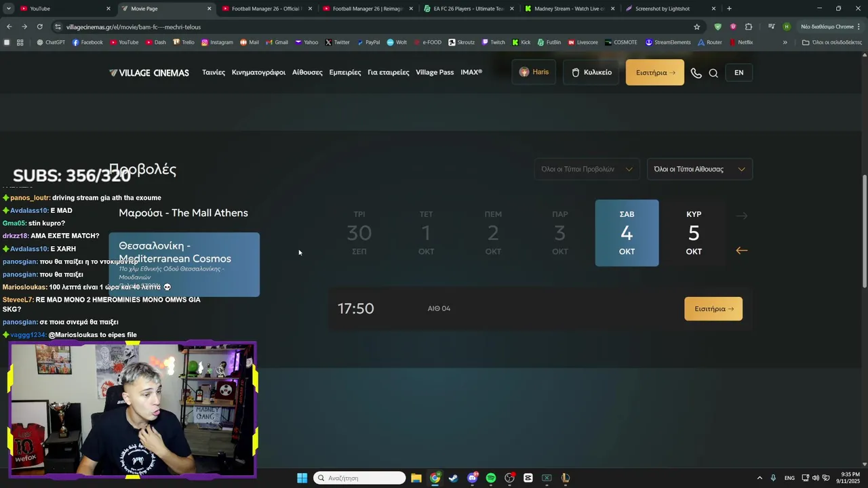
Task: Open the Twitch bookmark
Action: tap(494, 42)
